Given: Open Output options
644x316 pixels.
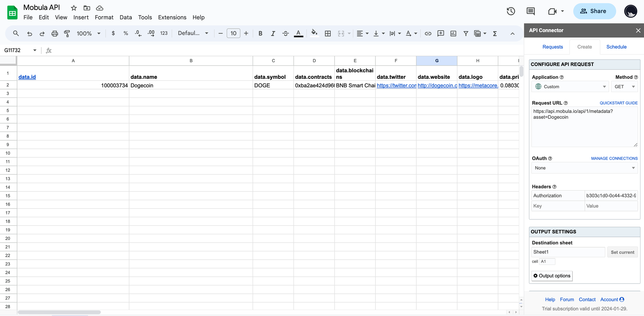Looking at the screenshot, I should 552,276.
